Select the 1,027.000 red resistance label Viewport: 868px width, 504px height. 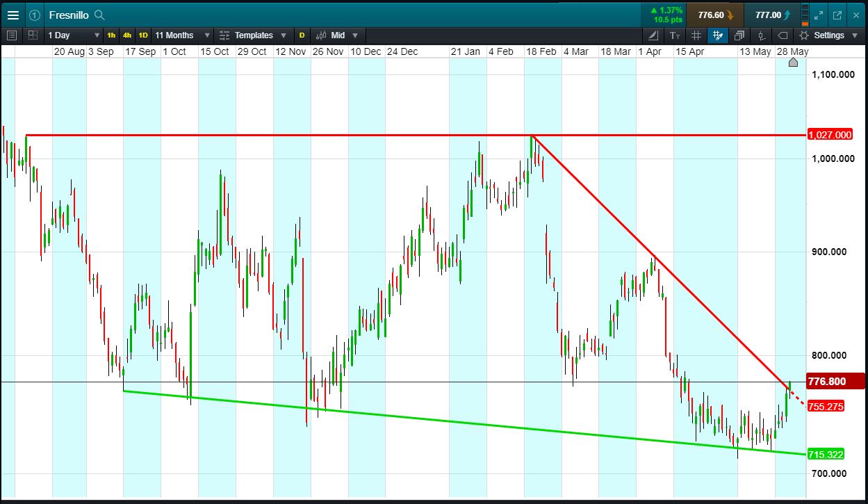coord(830,135)
